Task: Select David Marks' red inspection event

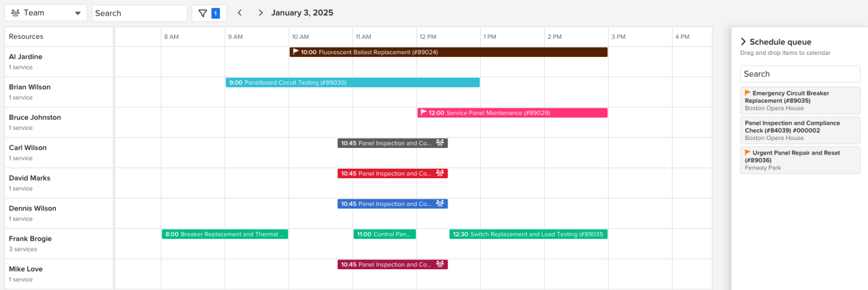Action: click(x=387, y=173)
